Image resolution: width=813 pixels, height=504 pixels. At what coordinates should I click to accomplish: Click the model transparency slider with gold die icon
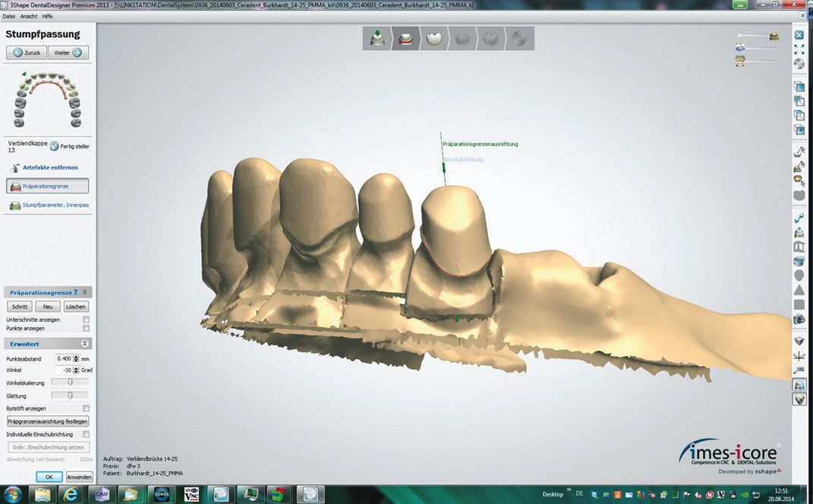758,36
